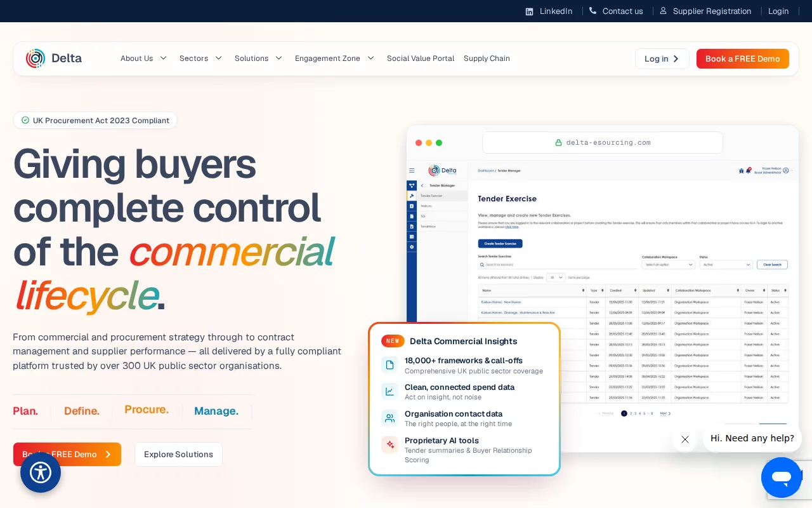Screen dimensions: 812x508
Task: Click the Explore Solutions button
Action: click(178, 454)
